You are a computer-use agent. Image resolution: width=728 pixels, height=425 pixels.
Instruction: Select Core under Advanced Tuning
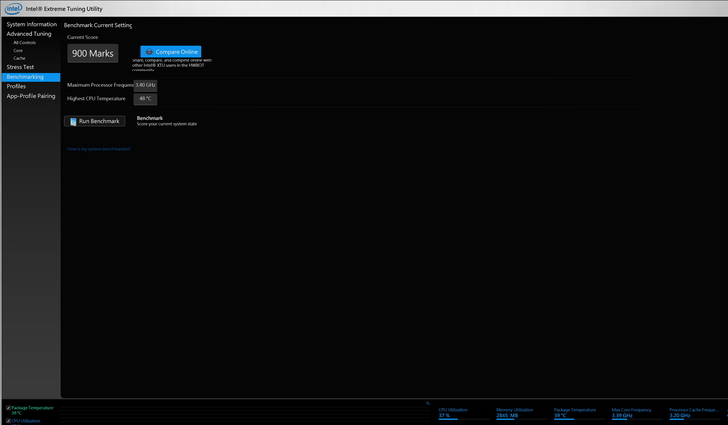pos(18,51)
